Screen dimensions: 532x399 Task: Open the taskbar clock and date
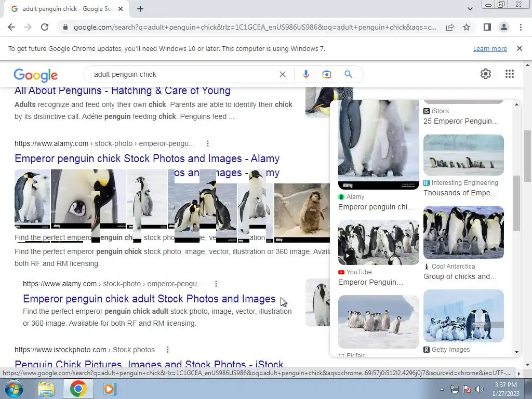point(506,389)
